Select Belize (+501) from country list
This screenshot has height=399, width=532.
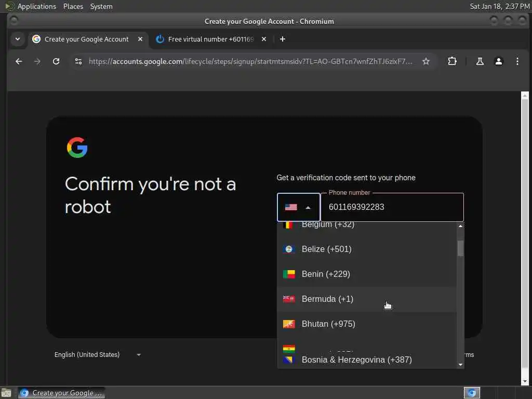(367, 249)
